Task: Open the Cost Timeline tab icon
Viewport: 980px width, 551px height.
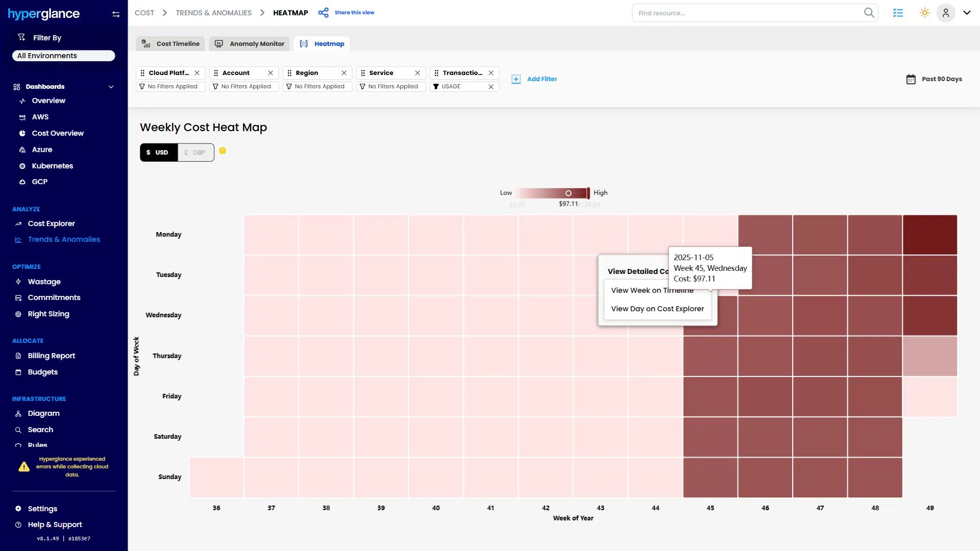Action: tap(146, 43)
